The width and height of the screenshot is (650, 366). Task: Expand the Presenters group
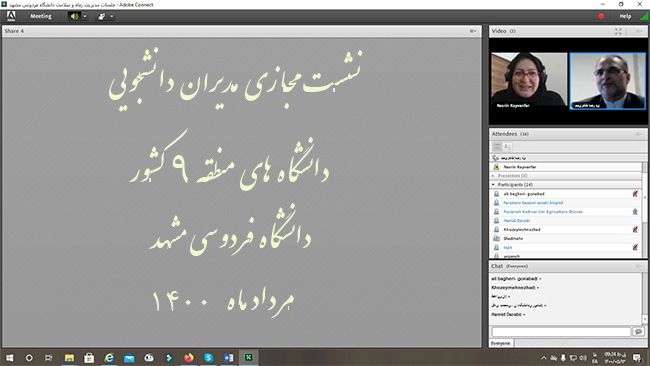click(x=493, y=176)
